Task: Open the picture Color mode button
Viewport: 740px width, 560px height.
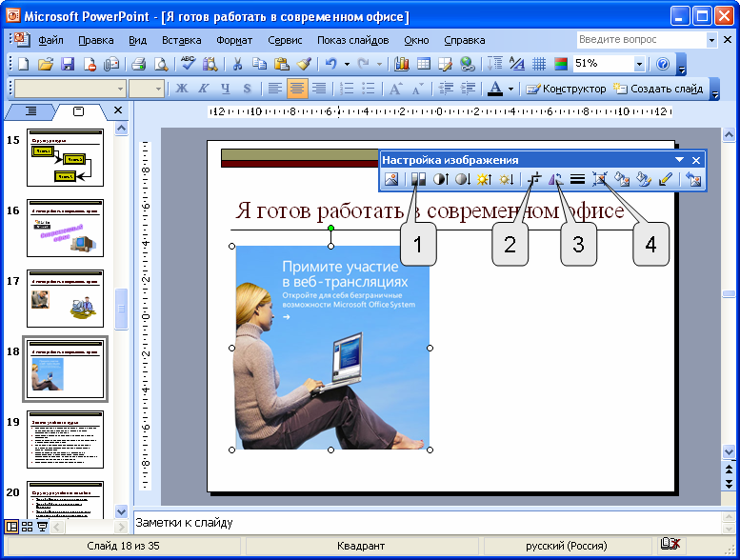Action: coord(418,179)
